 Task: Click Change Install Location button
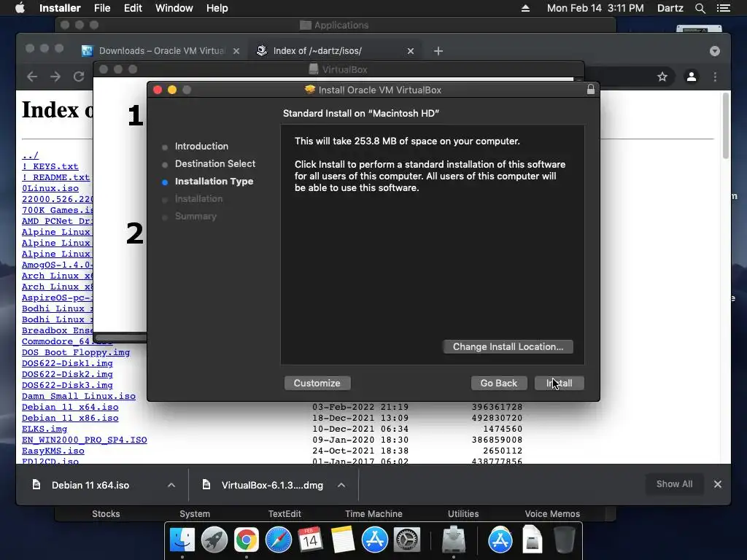(x=508, y=346)
